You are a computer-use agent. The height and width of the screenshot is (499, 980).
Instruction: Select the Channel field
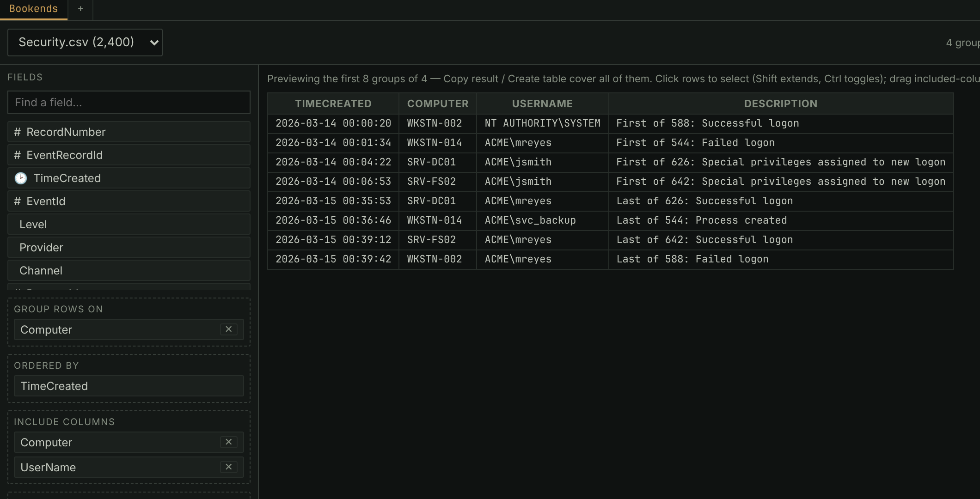click(x=129, y=270)
